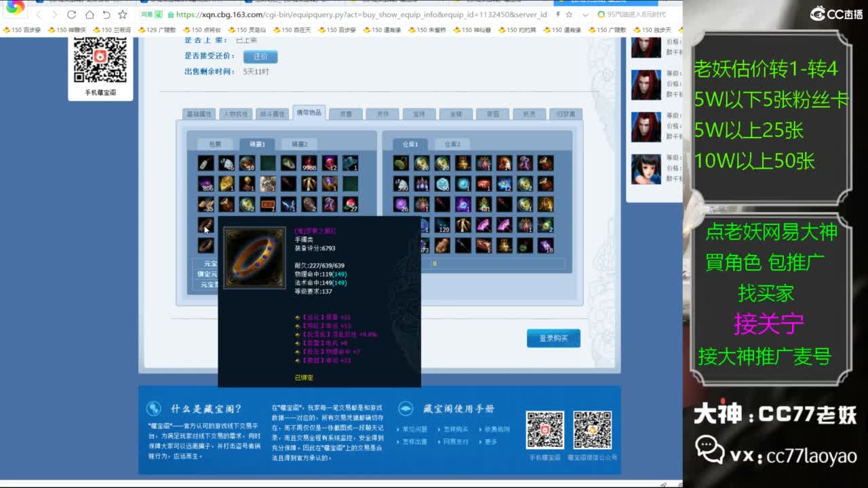868x488 pixels.
Task: Open the 怎样购买 help link
Action: pos(456,429)
